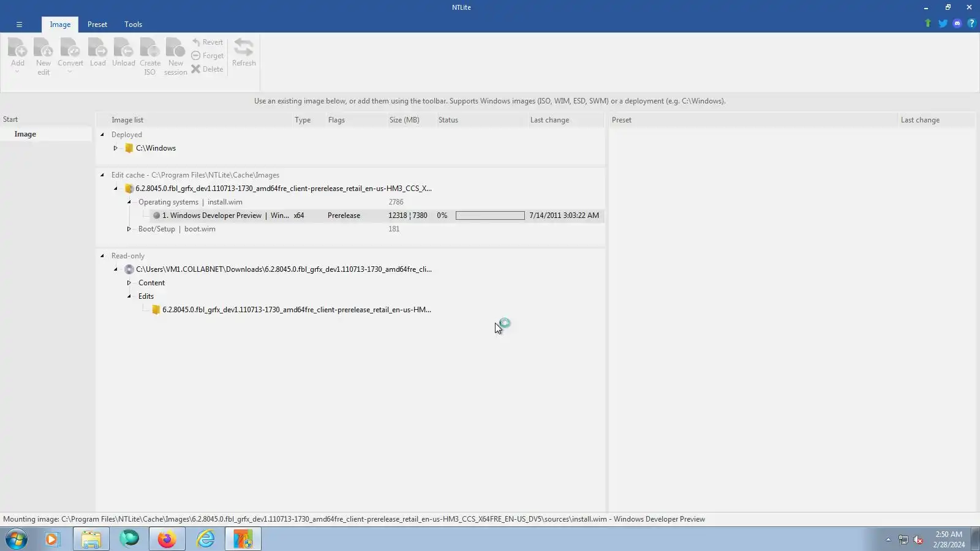Click the Delete button

click(207, 69)
